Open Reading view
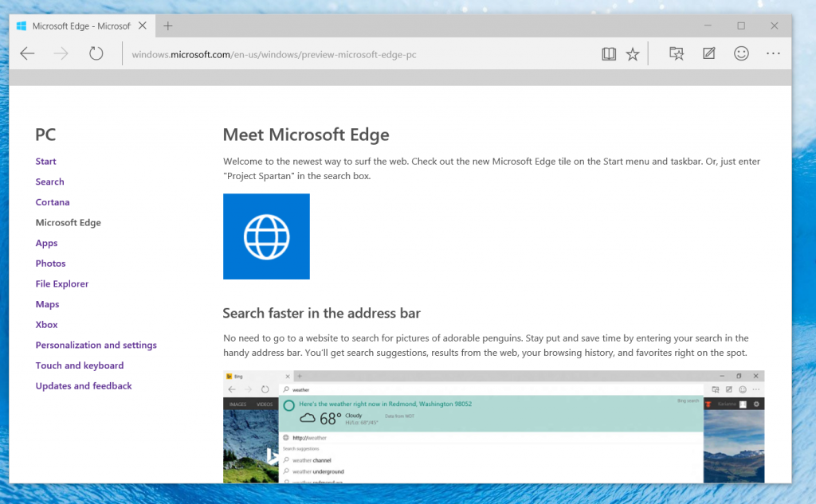This screenshot has width=816, height=504. coord(609,53)
